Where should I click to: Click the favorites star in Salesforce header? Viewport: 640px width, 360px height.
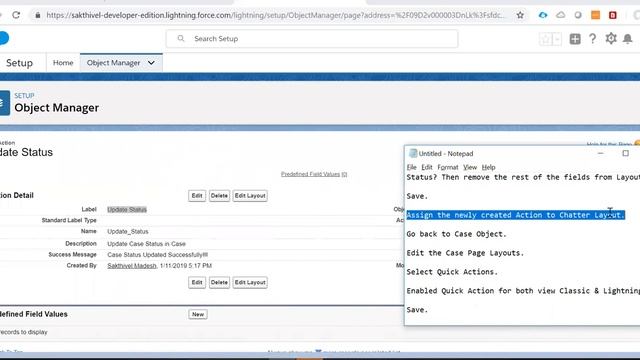click(545, 39)
